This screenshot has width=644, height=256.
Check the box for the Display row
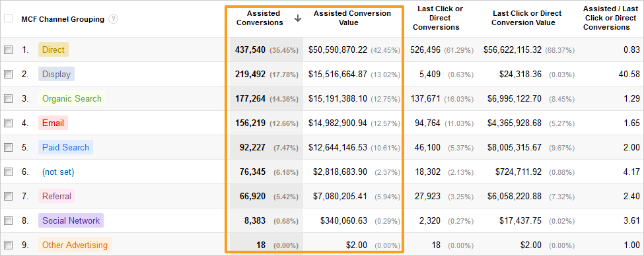pyautogui.click(x=8, y=75)
